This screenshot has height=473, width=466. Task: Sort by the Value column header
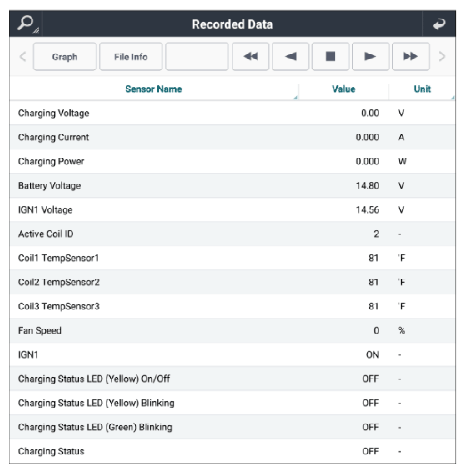click(344, 89)
